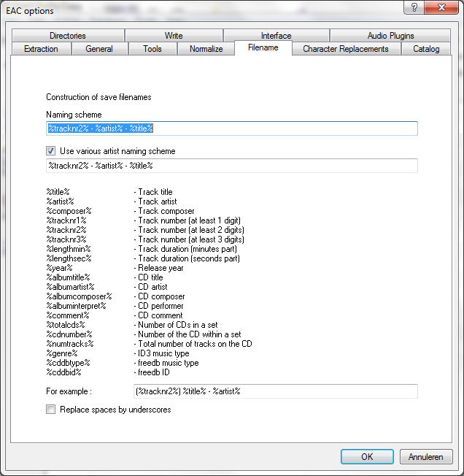Image resolution: width=464 pixels, height=476 pixels.
Task: Click the %year% placeholder text
Action: [x=59, y=268]
